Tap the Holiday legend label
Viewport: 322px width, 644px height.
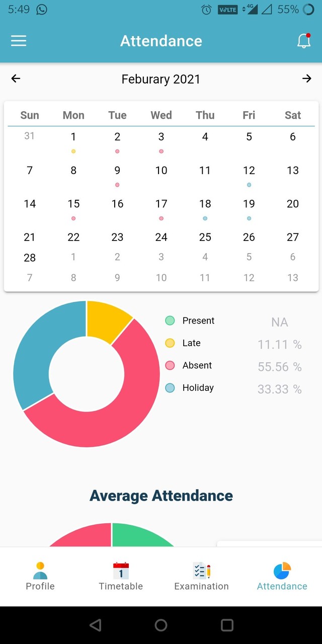click(x=198, y=388)
